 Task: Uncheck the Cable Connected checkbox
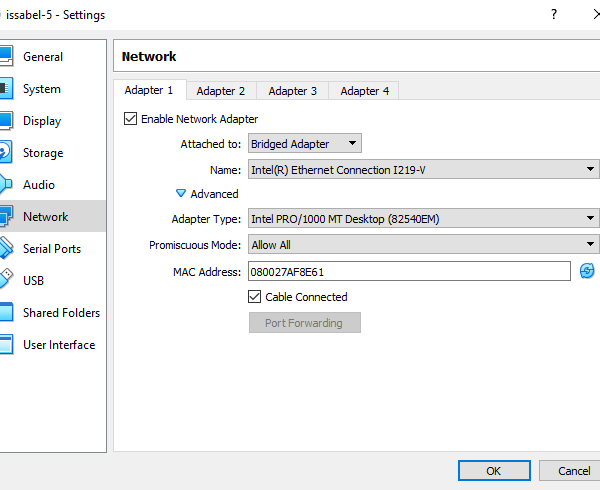pyautogui.click(x=254, y=297)
